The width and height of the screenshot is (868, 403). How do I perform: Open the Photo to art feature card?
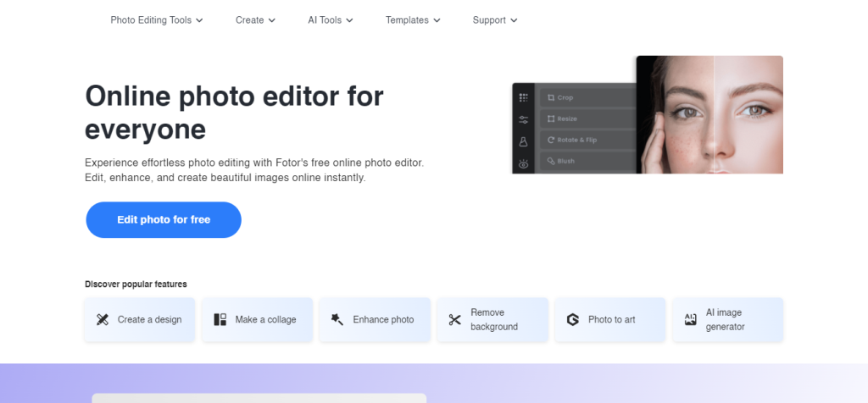610,319
